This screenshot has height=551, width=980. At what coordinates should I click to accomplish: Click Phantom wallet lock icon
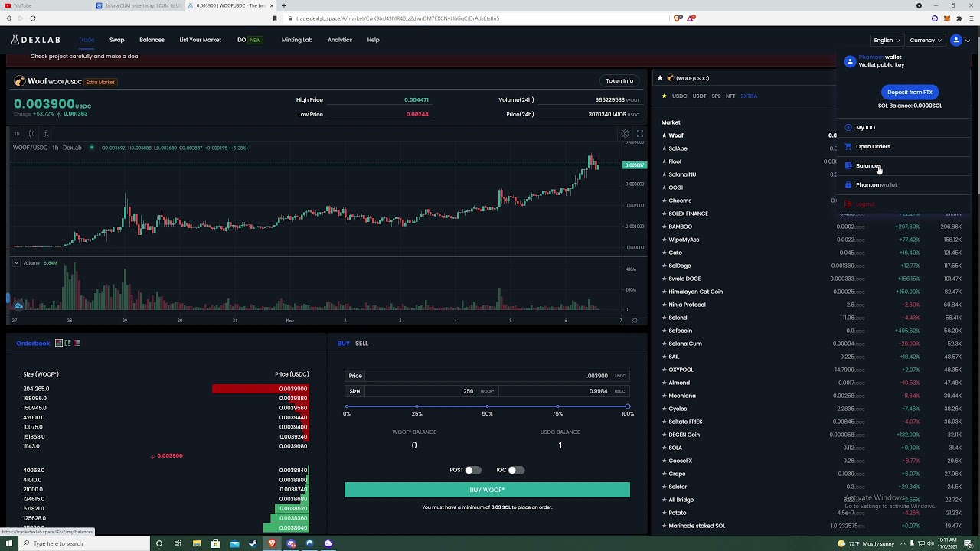tap(848, 185)
